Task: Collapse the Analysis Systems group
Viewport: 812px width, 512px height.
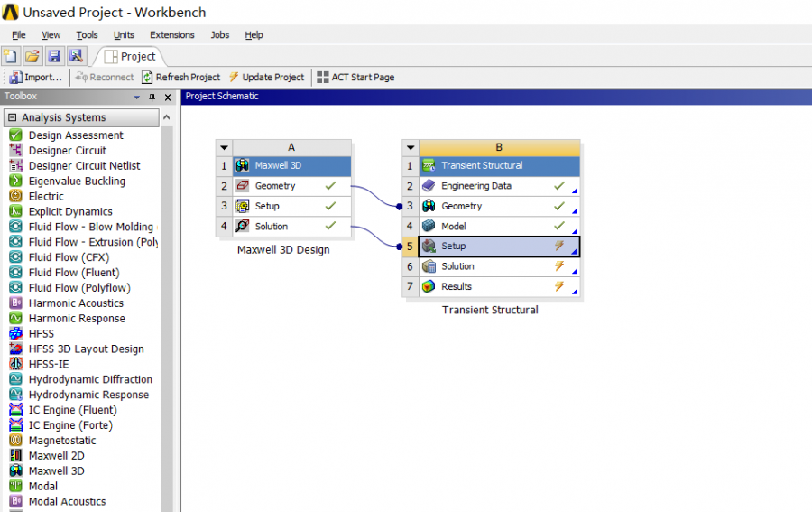Action: [12, 117]
